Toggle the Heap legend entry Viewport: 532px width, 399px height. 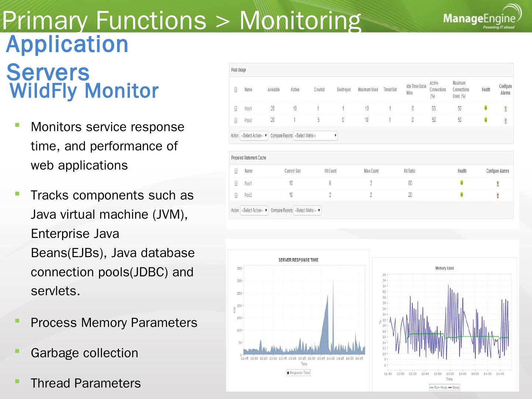coord(454,388)
